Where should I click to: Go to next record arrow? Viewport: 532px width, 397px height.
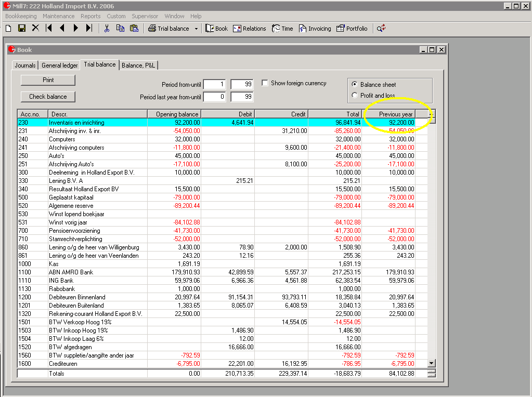coord(75,28)
